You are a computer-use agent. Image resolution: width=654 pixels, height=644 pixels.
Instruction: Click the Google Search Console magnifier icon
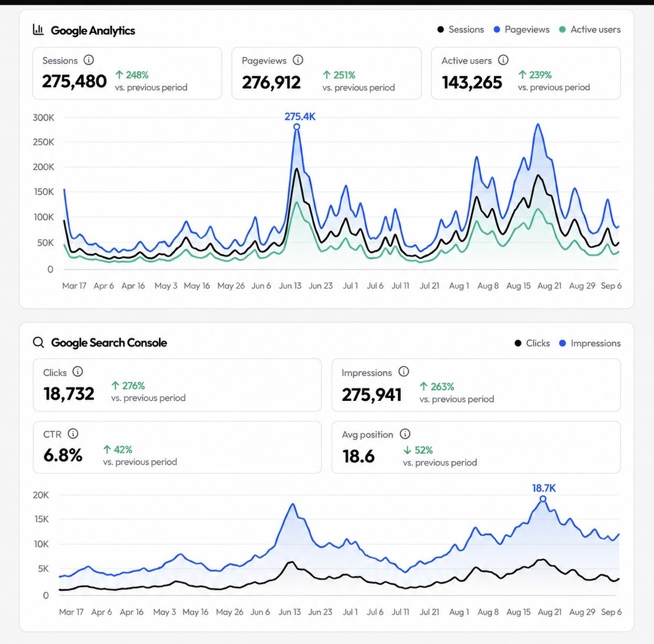[x=38, y=343]
